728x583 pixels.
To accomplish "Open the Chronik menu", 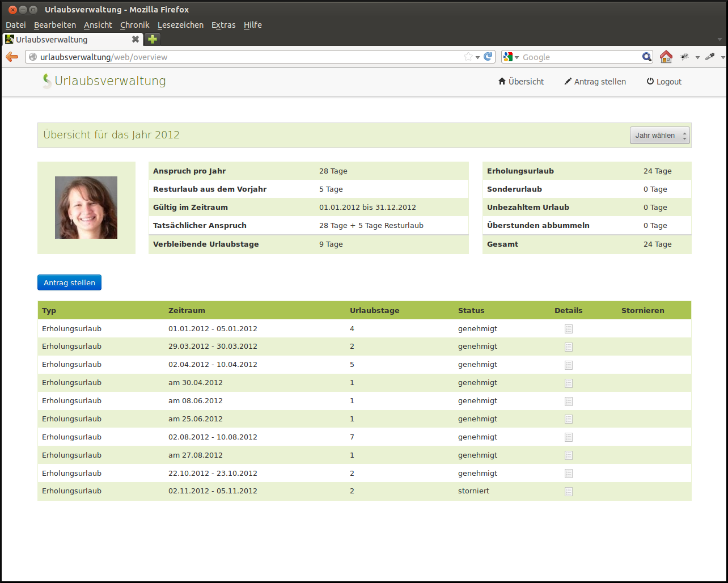I will click(x=135, y=25).
